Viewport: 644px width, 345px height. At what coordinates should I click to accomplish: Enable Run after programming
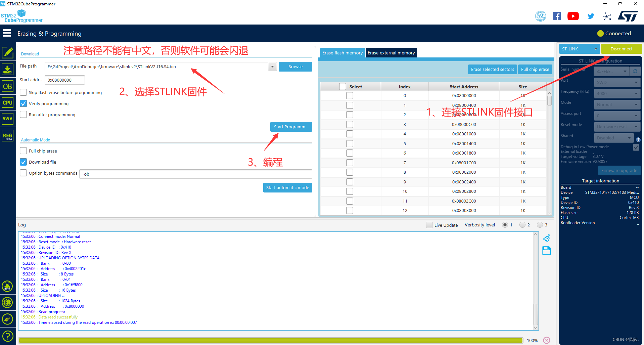pos(23,114)
